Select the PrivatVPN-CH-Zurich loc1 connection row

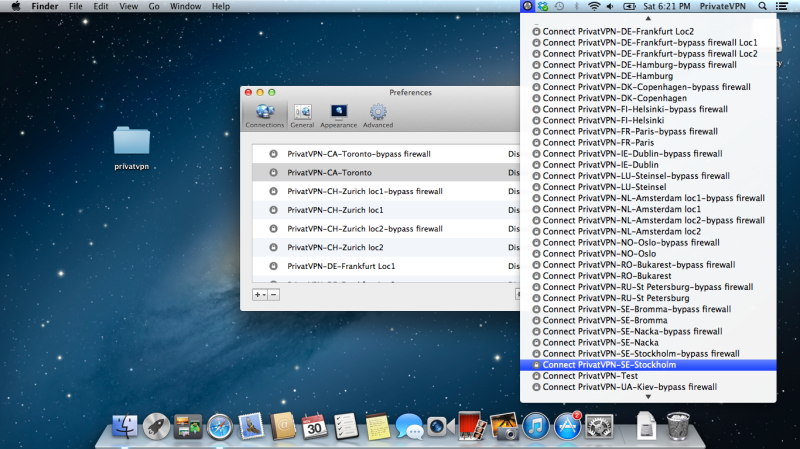click(x=335, y=210)
